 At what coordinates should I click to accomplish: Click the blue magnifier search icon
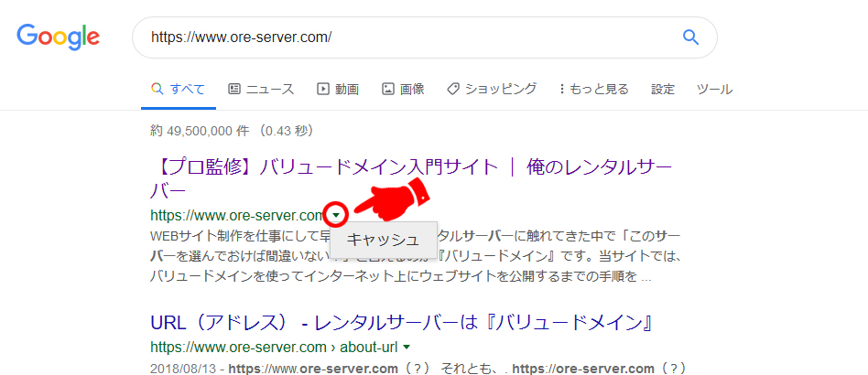coord(691,37)
